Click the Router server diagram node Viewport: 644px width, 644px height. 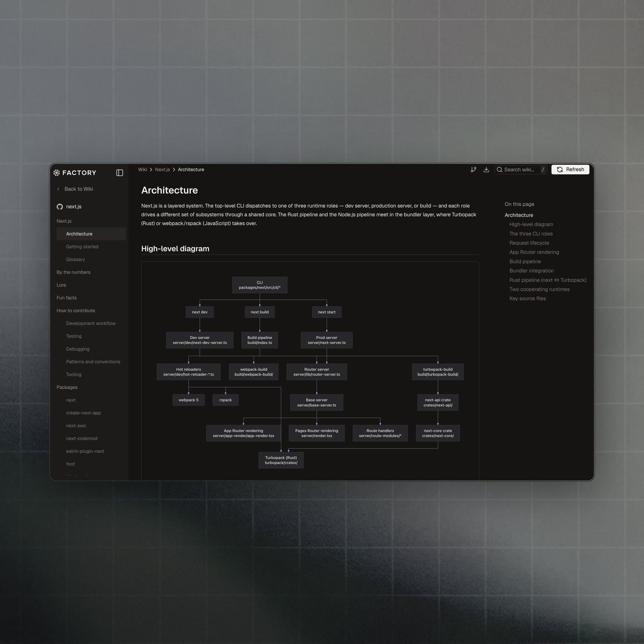317,372
